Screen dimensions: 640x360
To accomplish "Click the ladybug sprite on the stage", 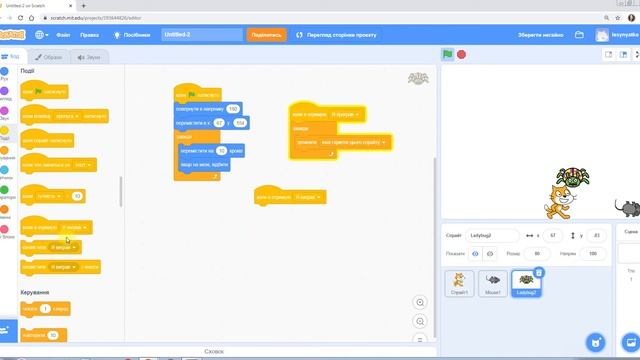I will point(573,177).
